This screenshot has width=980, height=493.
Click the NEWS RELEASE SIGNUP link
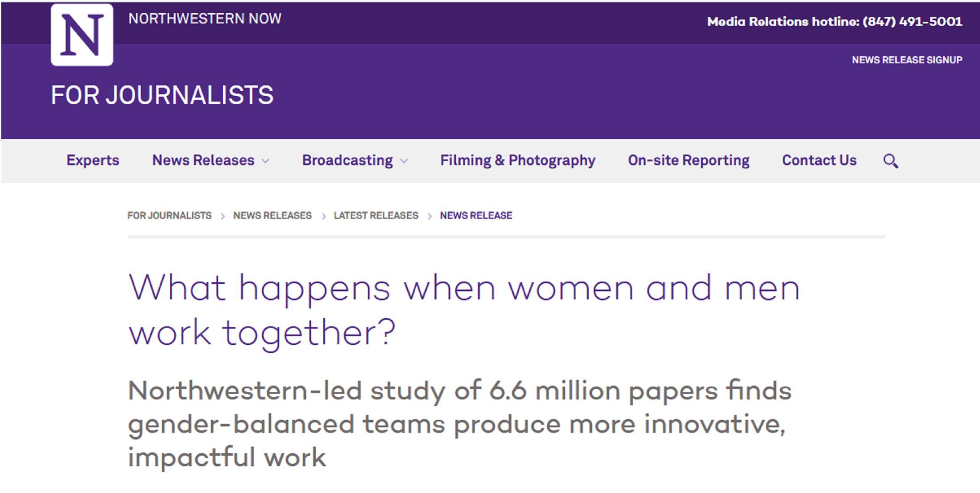pos(907,60)
